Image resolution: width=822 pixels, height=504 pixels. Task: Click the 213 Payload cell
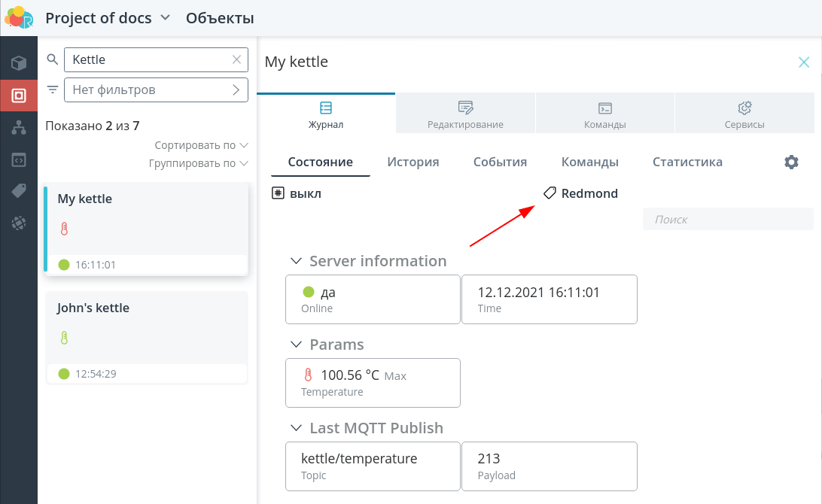click(550, 466)
